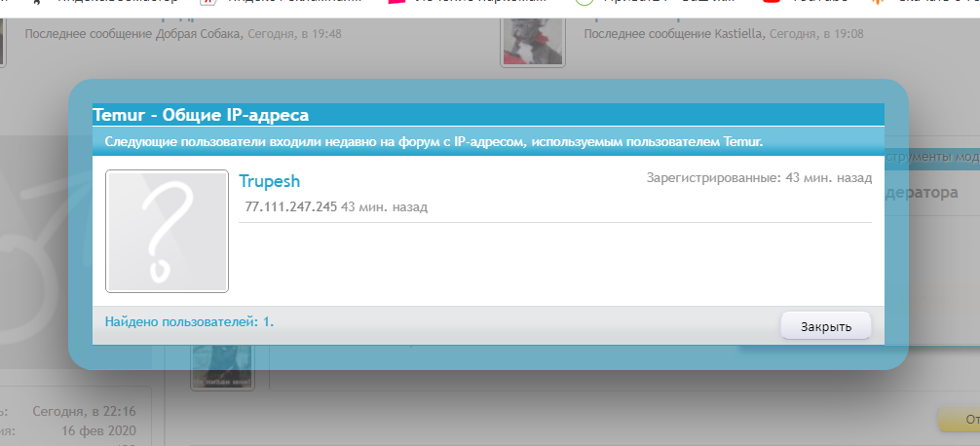The width and height of the screenshot is (980, 446).
Task: Click the '16 фев 2020' date in sidebar
Action: click(x=98, y=431)
